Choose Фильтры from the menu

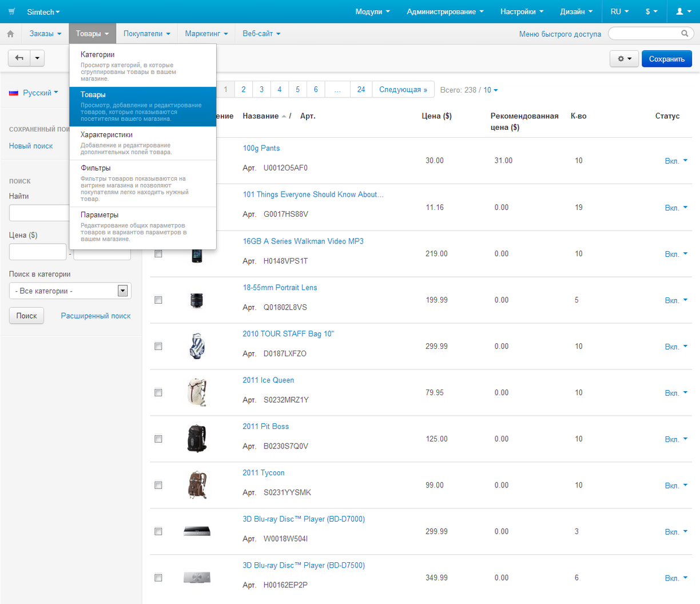click(143, 184)
